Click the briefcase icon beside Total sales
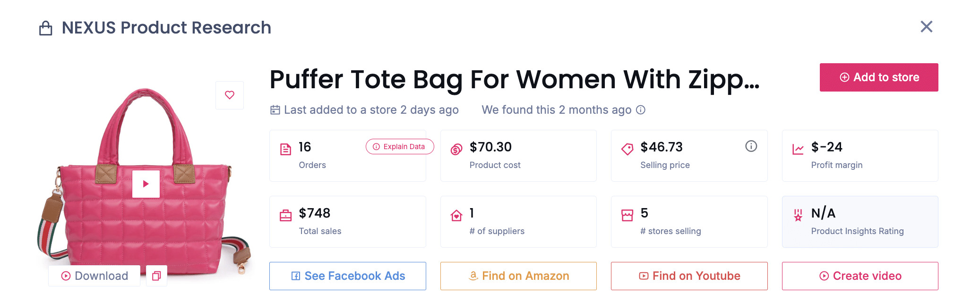 [x=285, y=215]
